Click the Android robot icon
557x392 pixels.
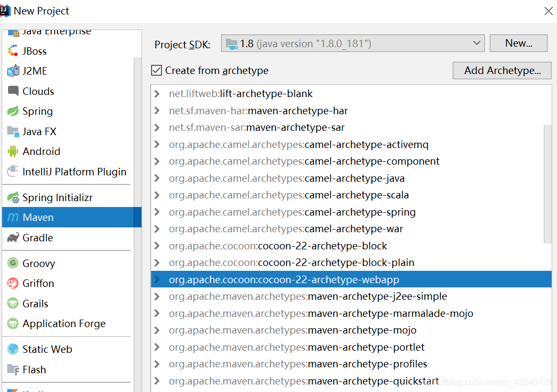click(x=13, y=151)
